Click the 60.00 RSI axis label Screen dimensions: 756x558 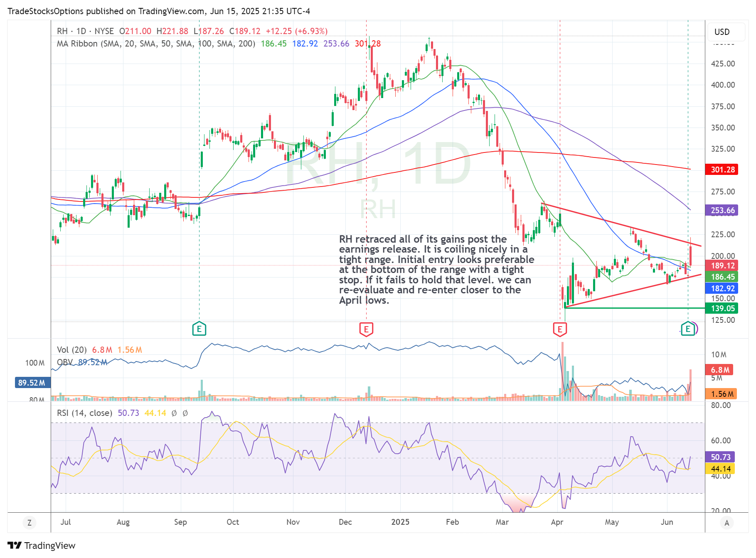point(721,440)
